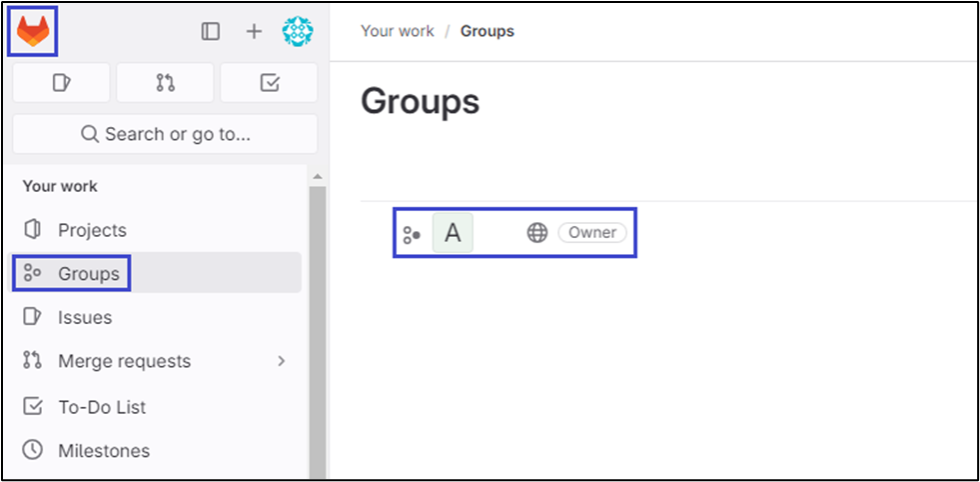Open Merge requests in the sidebar list

(124, 361)
